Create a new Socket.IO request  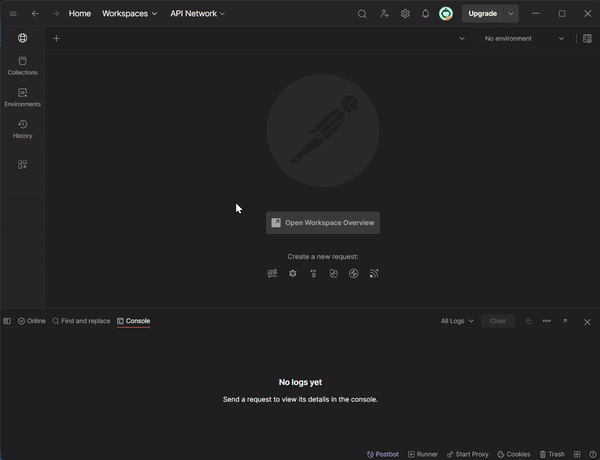tap(354, 273)
